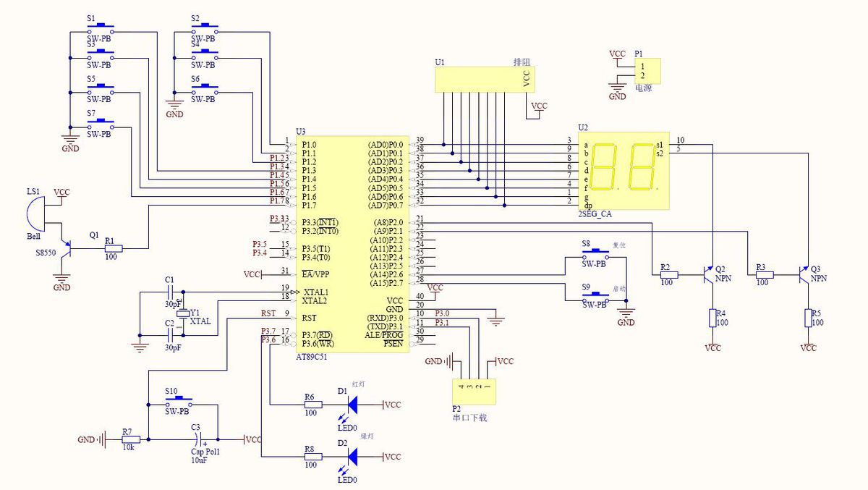Click the 30pF capacitor C1
This screenshot has width=868, height=490.
coord(170,292)
